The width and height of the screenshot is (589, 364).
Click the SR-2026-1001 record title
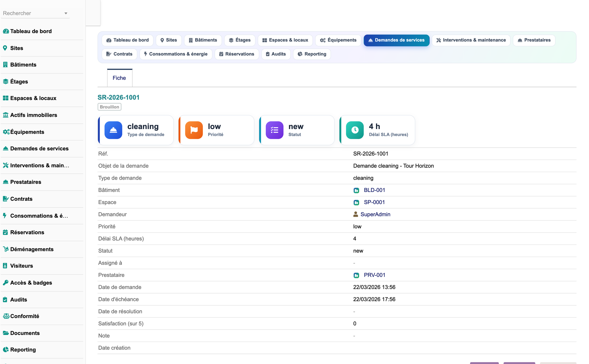(118, 97)
